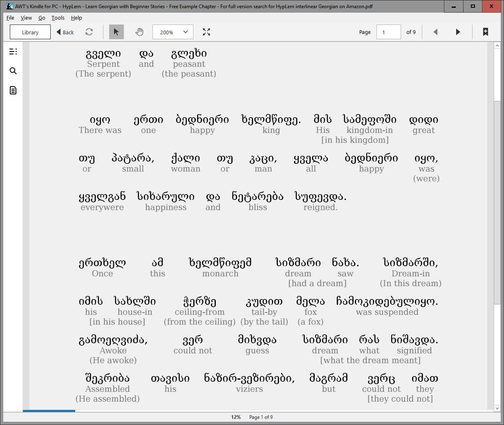Click the Sync/refresh icon
Viewport: 504px width, 425px height.
[x=89, y=32]
